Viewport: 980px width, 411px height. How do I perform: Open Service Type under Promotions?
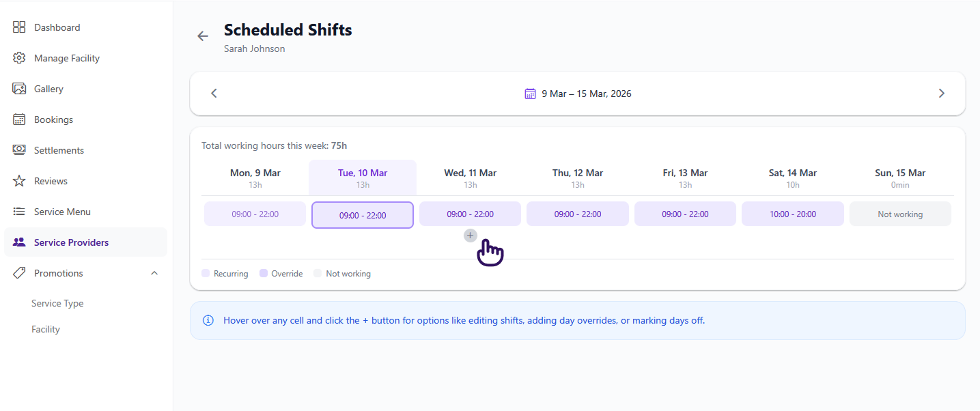pyautogui.click(x=57, y=303)
